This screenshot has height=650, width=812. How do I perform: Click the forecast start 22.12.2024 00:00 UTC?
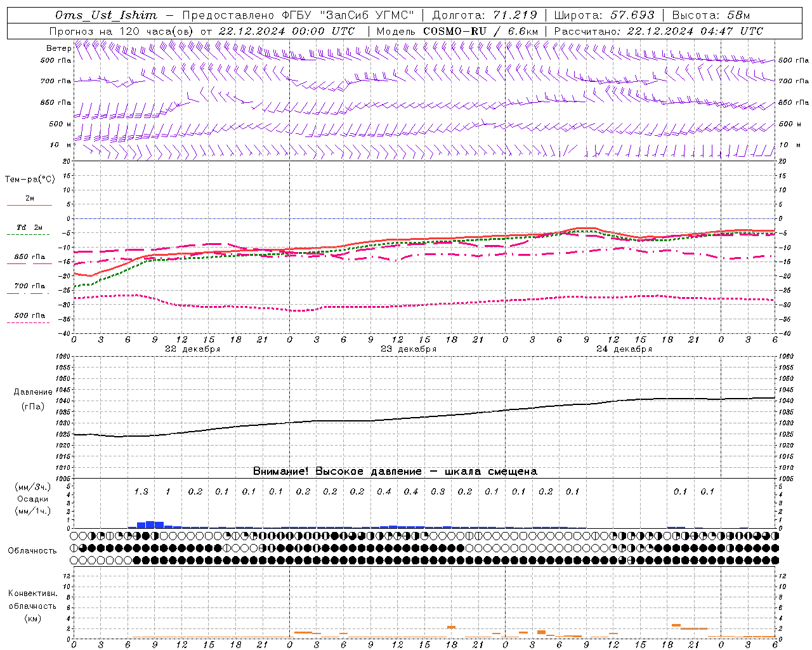point(287,31)
